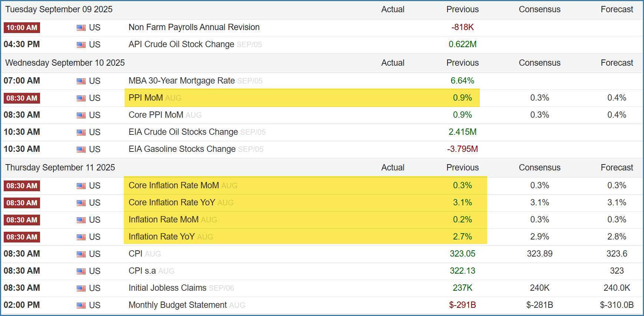Click Thursday September 11 2025 header
This screenshot has height=316, width=644.
coord(60,167)
